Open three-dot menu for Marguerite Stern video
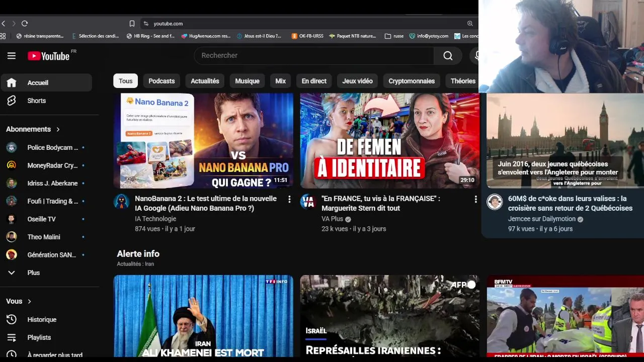Screen dimensions: 644x362 tap(475, 200)
